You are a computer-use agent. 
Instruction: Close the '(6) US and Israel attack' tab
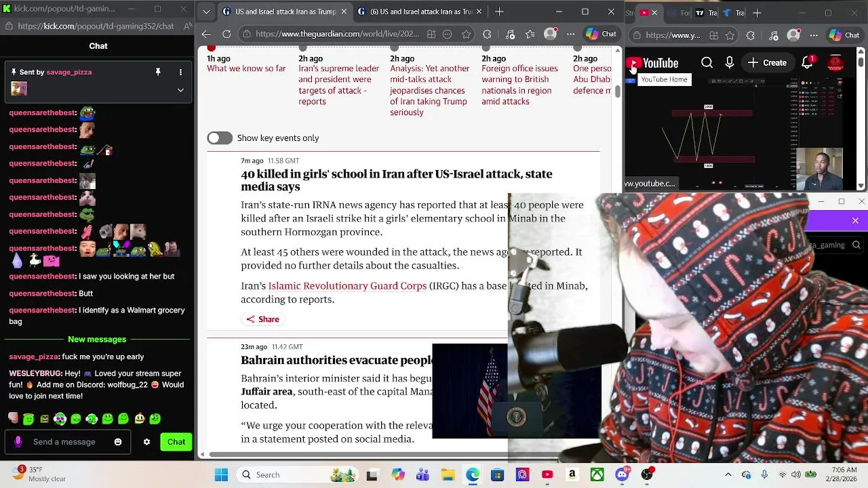(x=479, y=12)
